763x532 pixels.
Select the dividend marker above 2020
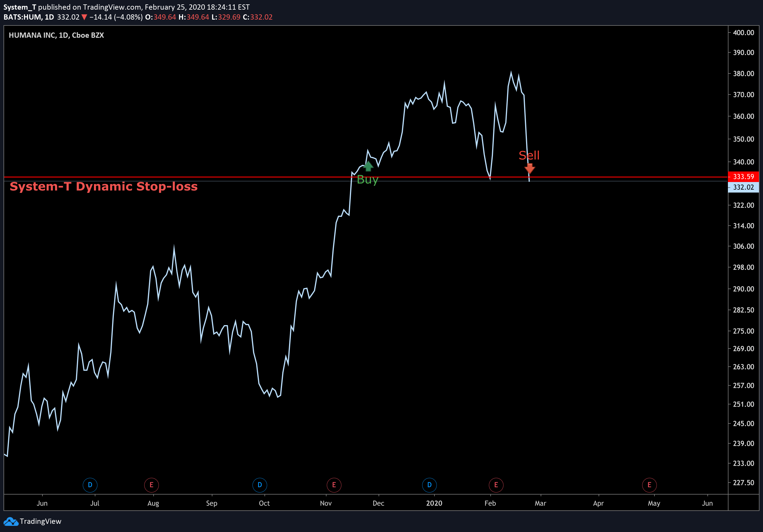pos(429,485)
